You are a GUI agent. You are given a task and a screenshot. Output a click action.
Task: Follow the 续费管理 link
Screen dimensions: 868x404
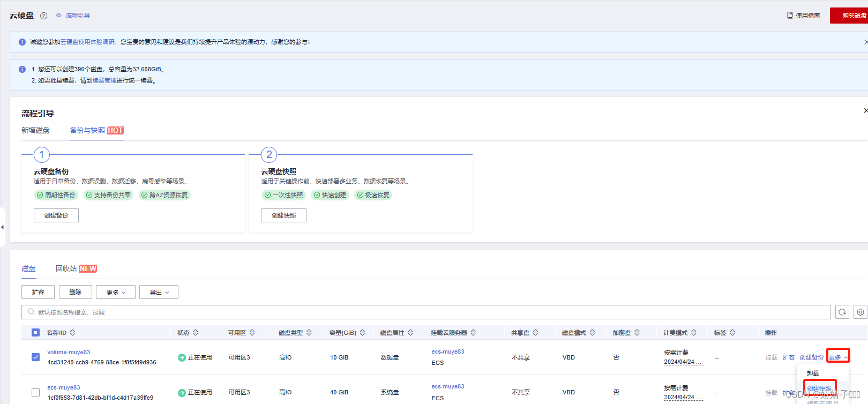tap(104, 80)
